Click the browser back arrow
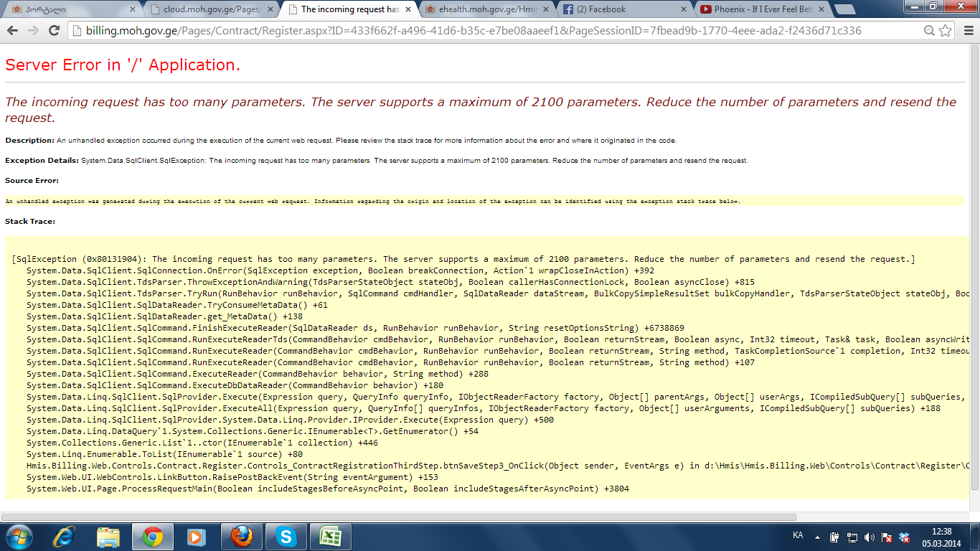 tap(13, 31)
